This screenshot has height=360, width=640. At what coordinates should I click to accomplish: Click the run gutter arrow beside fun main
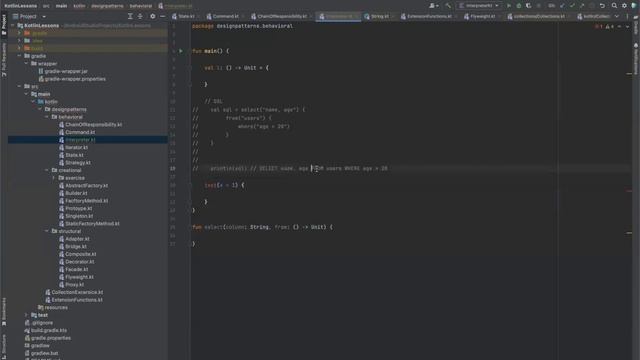181,51
